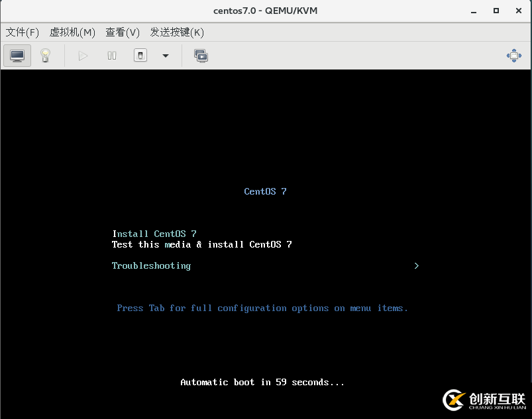Open virtual hardware details lightbulb icon
532x419 pixels.
pos(45,56)
